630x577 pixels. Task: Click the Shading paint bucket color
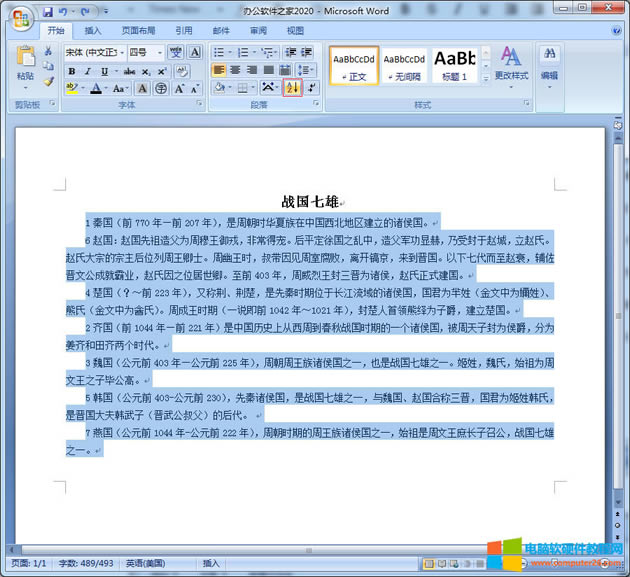point(219,88)
